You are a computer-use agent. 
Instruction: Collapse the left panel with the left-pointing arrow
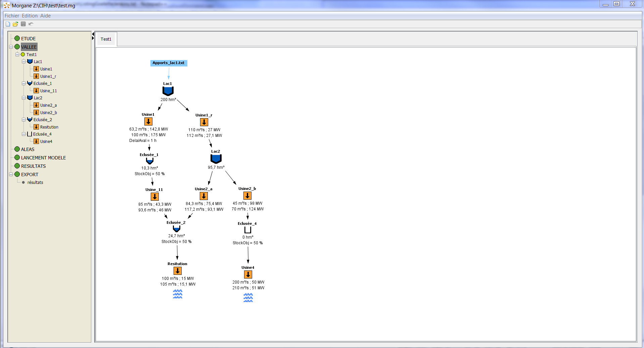[93, 34]
